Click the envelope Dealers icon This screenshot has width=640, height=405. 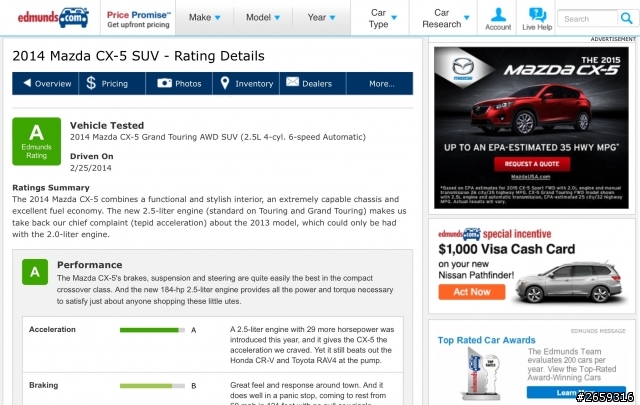pyautogui.click(x=292, y=82)
